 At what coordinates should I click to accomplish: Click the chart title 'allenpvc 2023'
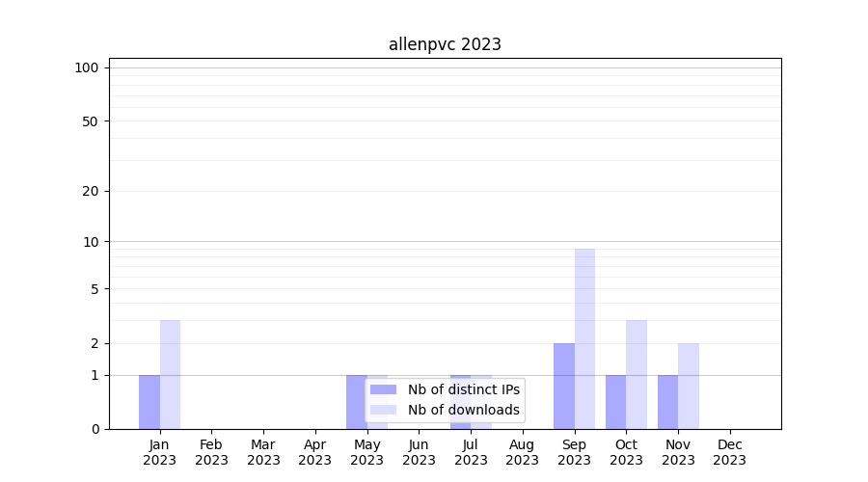[445, 44]
